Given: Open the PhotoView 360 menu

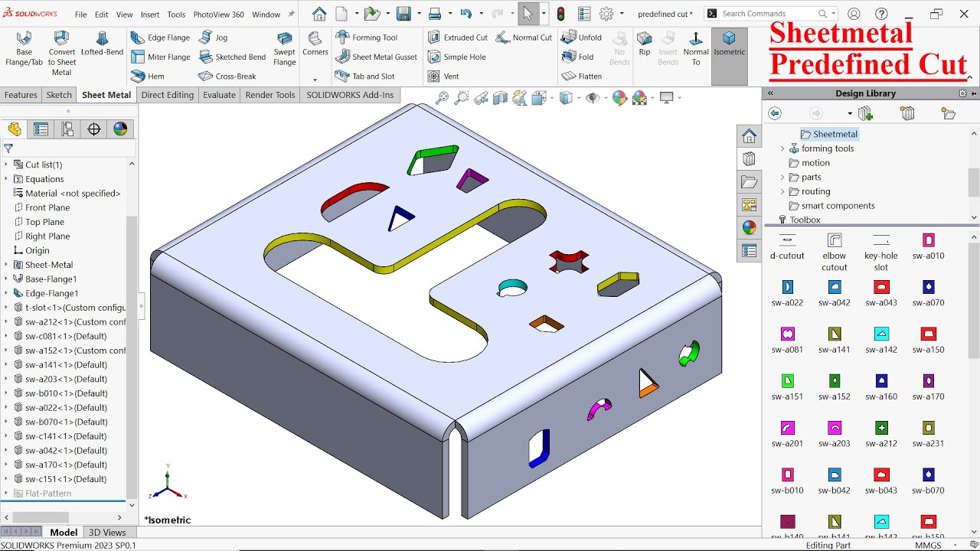Looking at the screenshot, I should click(x=218, y=15).
